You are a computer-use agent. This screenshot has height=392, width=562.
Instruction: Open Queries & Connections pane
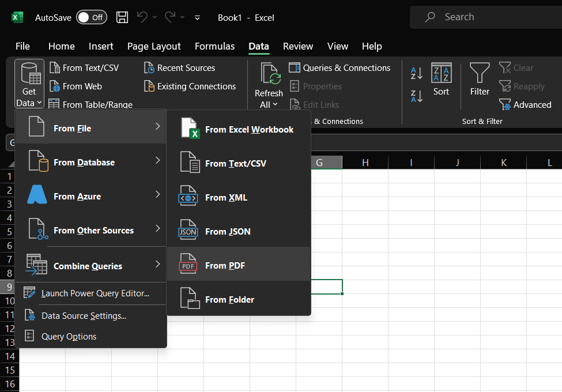(x=340, y=67)
